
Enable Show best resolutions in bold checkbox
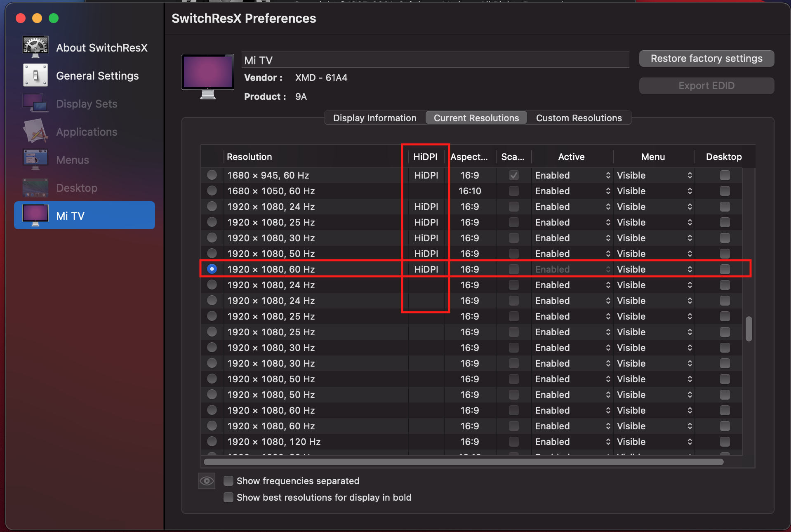pyautogui.click(x=228, y=497)
